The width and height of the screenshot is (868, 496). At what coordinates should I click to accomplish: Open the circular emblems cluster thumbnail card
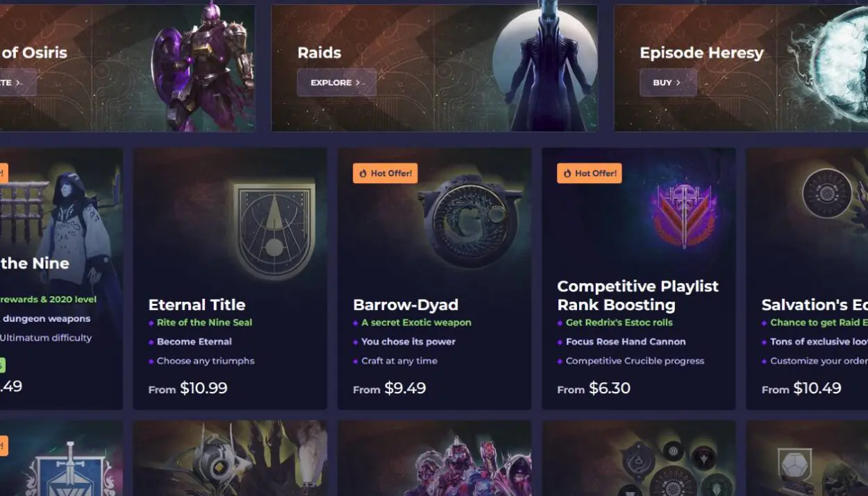pos(638,458)
